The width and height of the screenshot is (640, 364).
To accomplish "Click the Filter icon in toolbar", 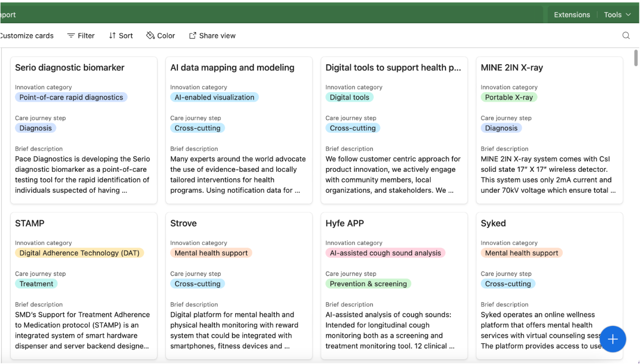I will coord(71,35).
